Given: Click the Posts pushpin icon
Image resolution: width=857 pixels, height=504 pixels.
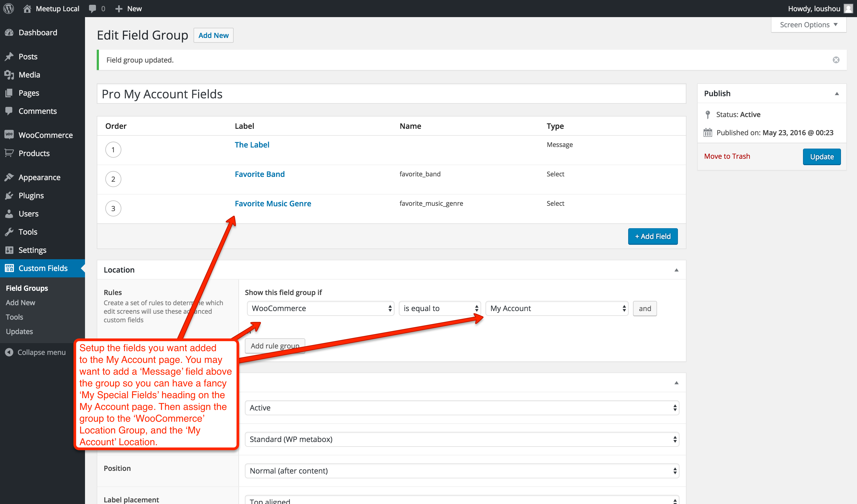Looking at the screenshot, I should click(x=9, y=56).
